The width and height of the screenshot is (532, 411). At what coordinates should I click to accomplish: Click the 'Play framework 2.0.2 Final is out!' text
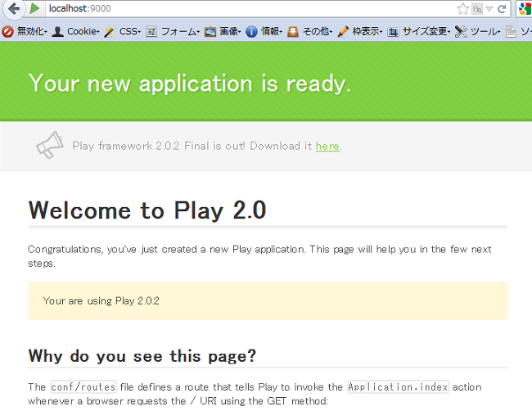[x=159, y=146]
